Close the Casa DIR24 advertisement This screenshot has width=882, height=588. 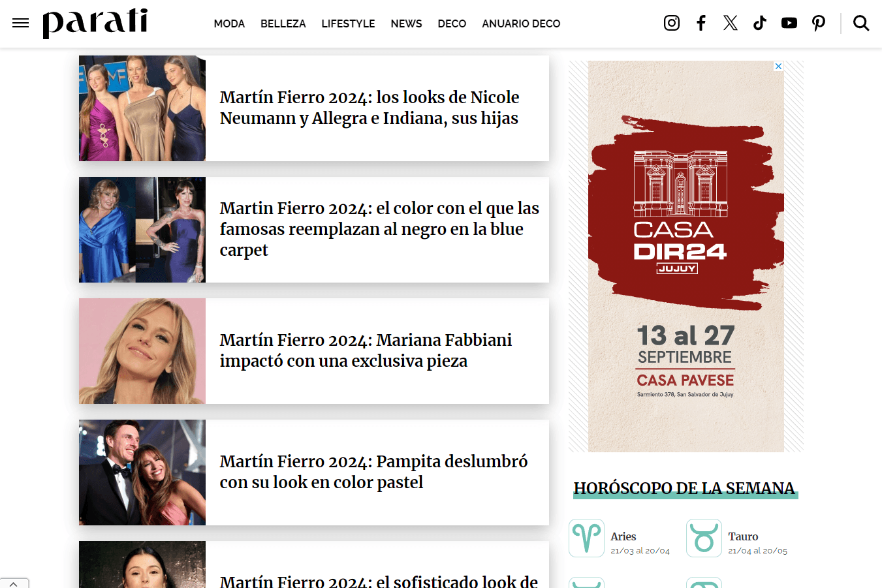point(778,67)
